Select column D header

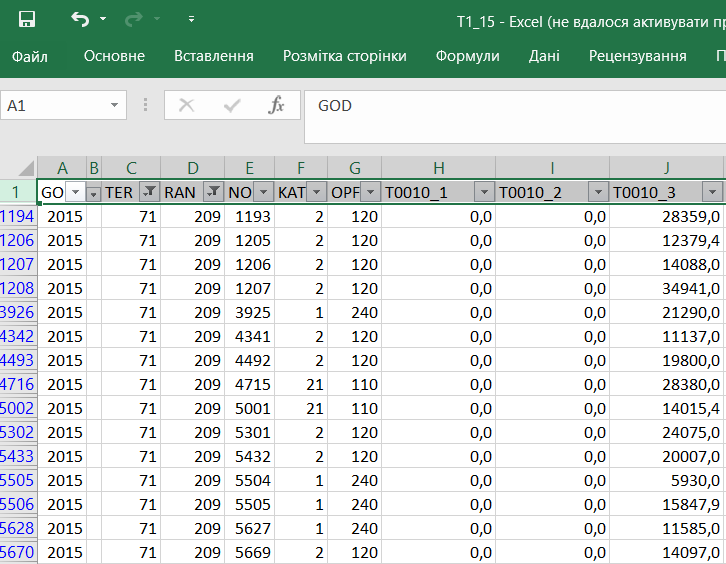click(193, 168)
